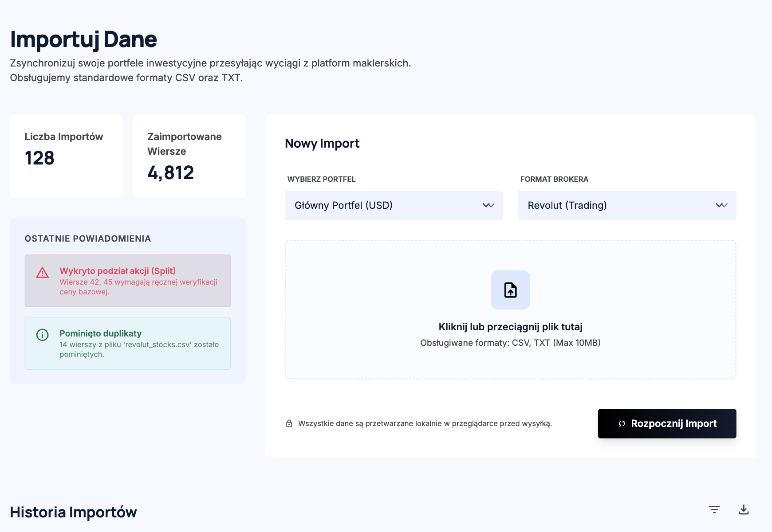Click the Nowy Import heading
The width and height of the screenshot is (772, 532).
(322, 143)
